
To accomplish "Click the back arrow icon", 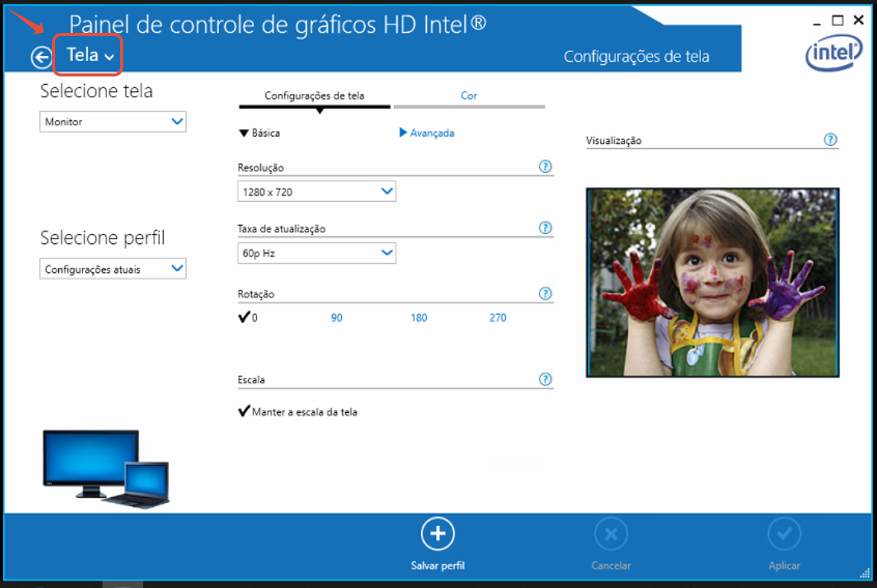I will (41, 57).
